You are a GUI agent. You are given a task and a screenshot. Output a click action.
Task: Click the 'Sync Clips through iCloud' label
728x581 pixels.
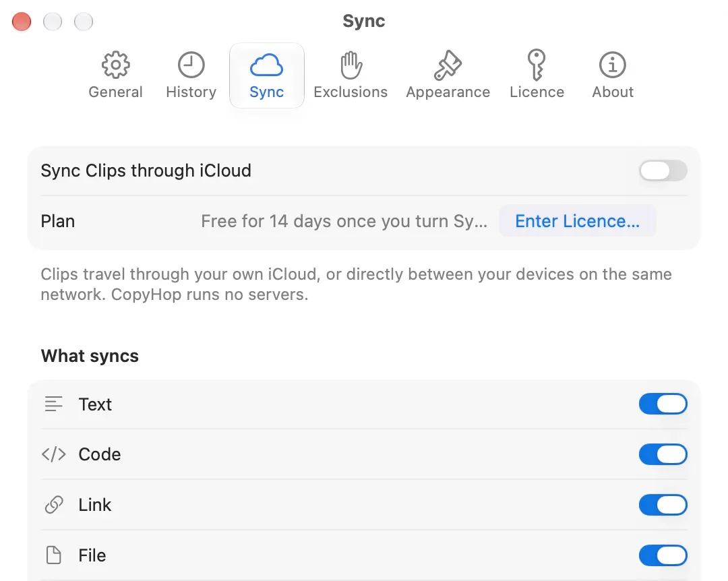coord(146,171)
